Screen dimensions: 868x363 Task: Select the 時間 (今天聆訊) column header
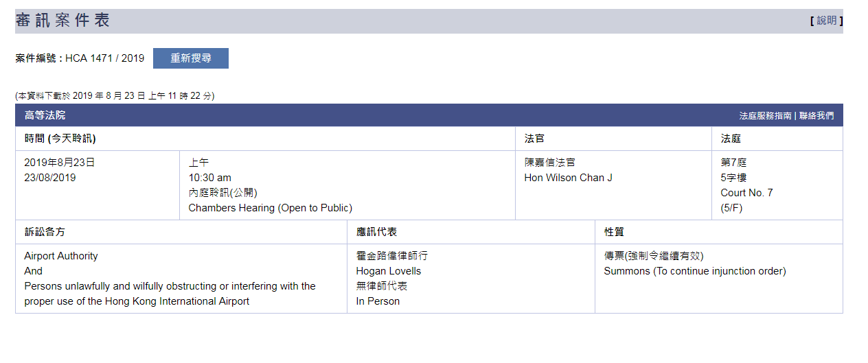pyautogui.click(x=60, y=139)
